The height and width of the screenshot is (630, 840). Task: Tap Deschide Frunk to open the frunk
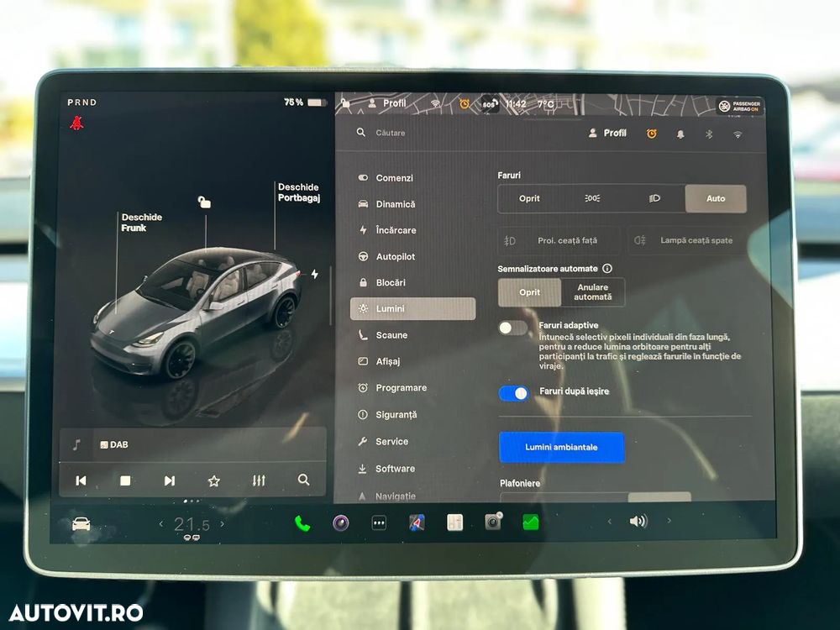(141, 223)
